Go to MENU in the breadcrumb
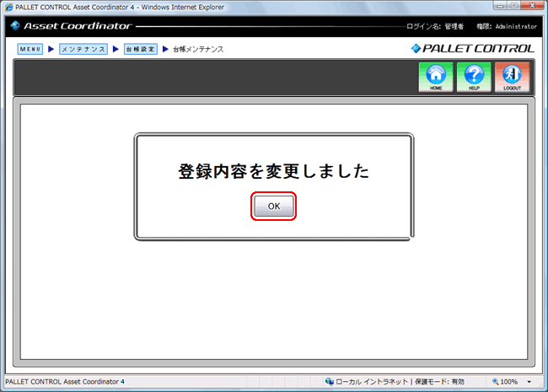This screenshot has width=548, height=392. click(x=30, y=50)
